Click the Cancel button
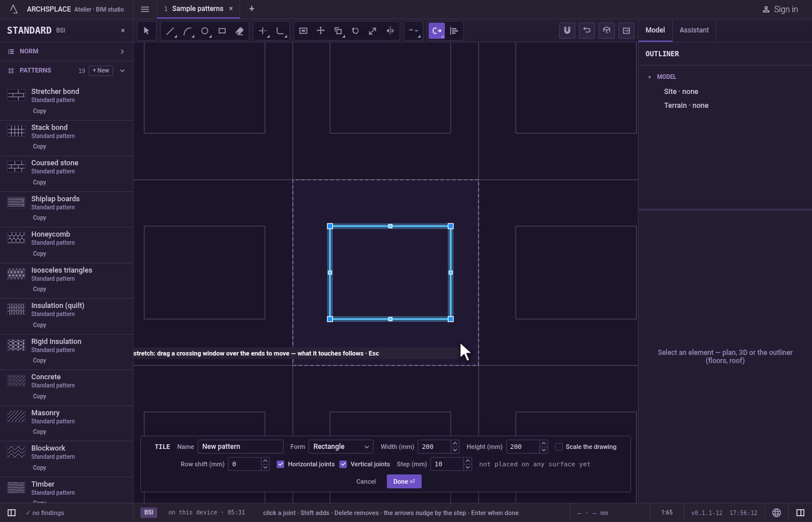 point(366,481)
